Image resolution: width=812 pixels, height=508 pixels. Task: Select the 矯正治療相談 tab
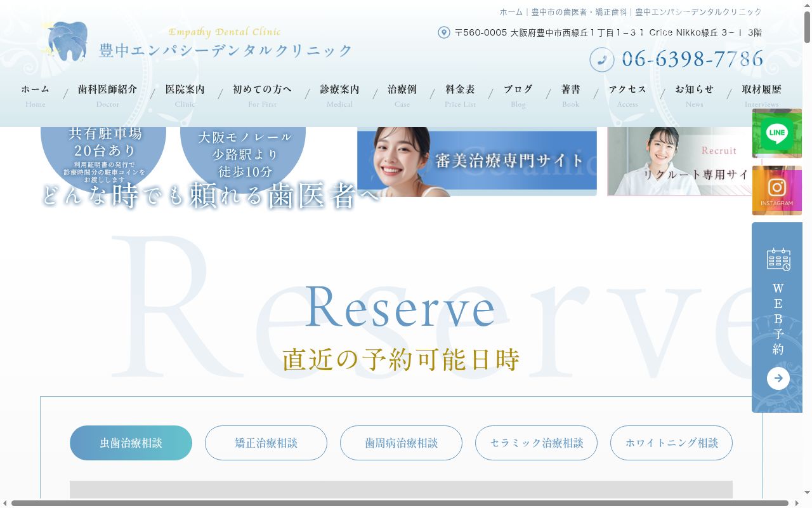pyautogui.click(x=266, y=443)
